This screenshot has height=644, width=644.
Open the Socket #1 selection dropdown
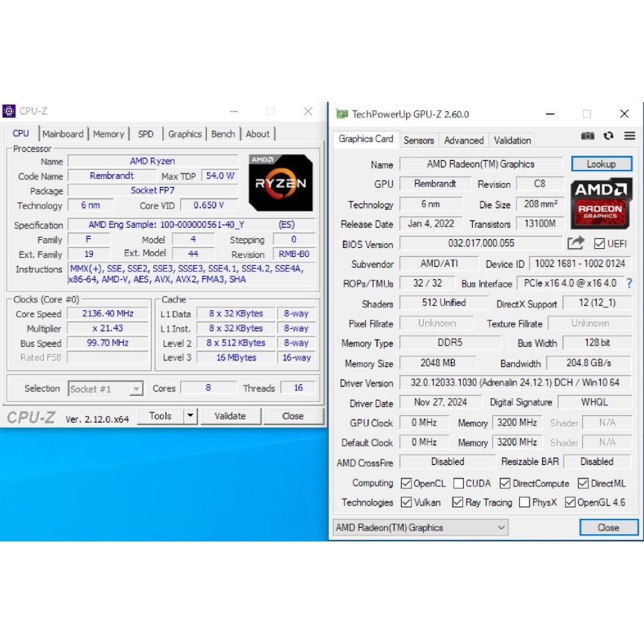pyautogui.click(x=106, y=389)
